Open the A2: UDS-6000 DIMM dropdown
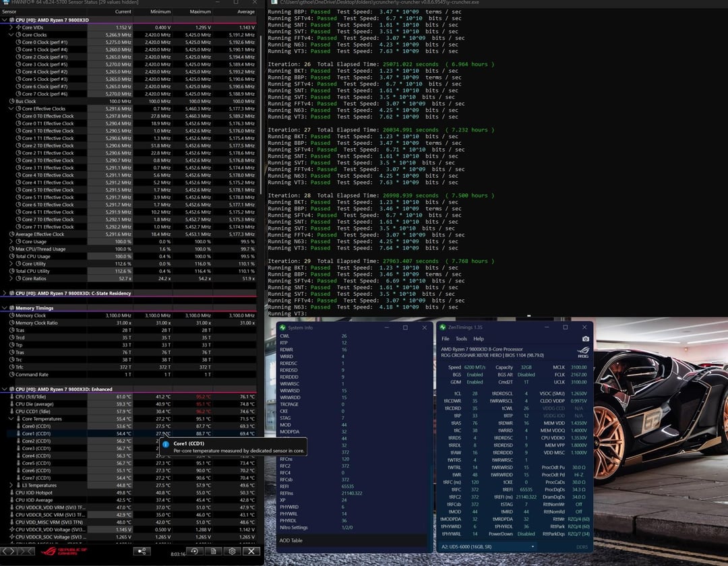Image resolution: width=728 pixels, height=566 pixels. tap(487, 546)
